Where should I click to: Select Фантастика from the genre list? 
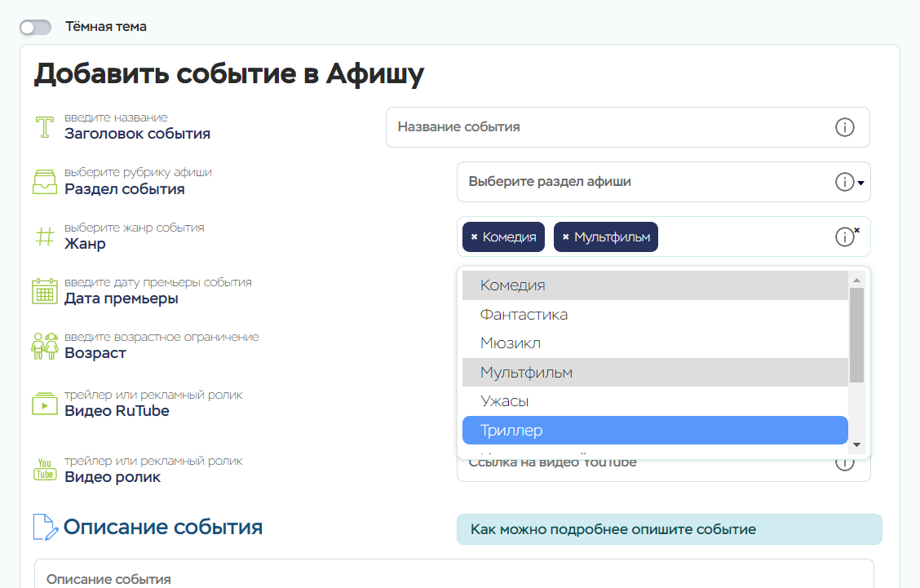click(655, 315)
